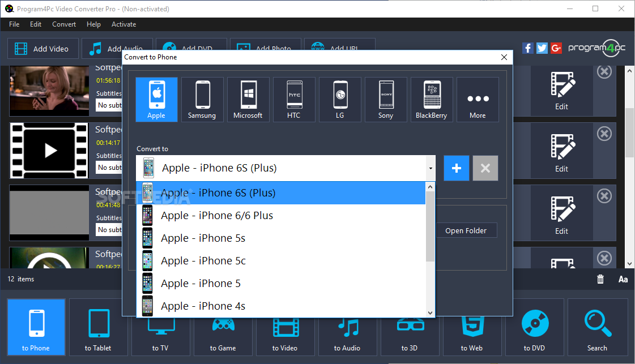Select the HTC phone brand
Image resolution: width=635 pixels, height=364 pixels.
294,100
